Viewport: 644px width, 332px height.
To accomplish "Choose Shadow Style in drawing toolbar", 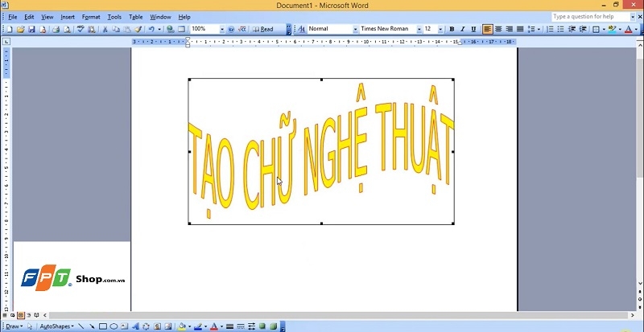I will click(x=262, y=326).
